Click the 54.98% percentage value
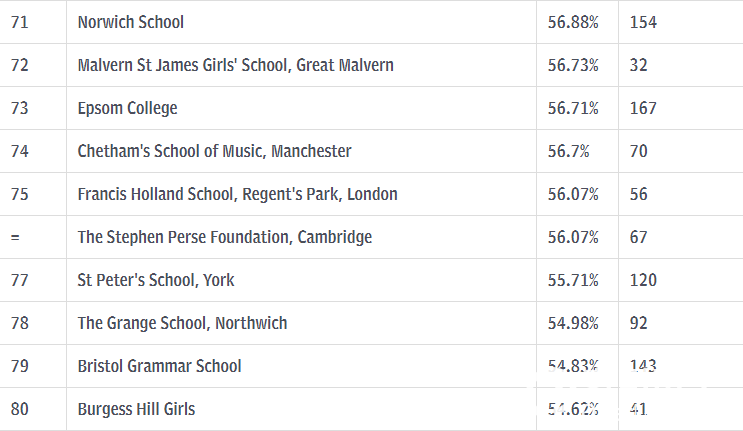Image resolution: width=743 pixels, height=431 pixels. pos(573,323)
